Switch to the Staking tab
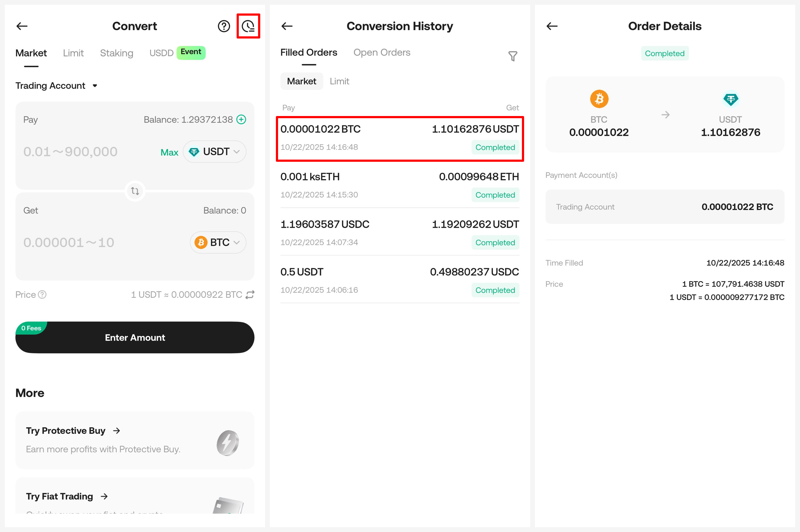Image resolution: width=800 pixels, height=532 pixels. tap(116, 53)
